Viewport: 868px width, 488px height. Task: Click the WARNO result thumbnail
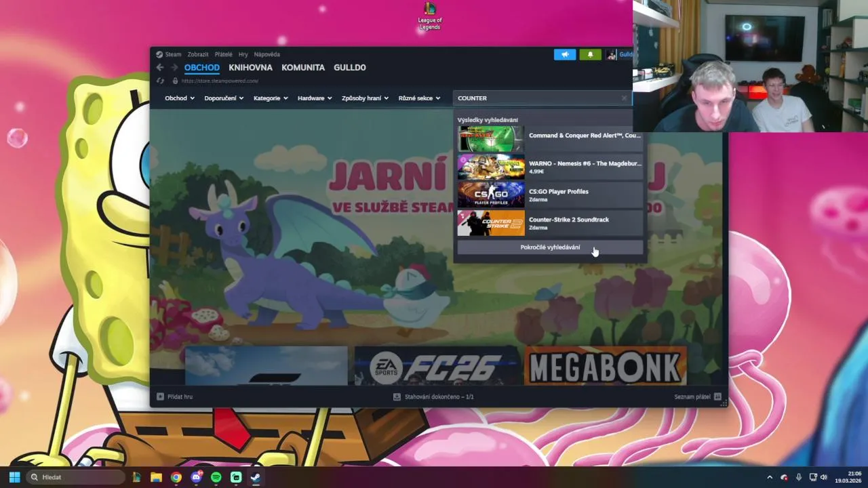pos(491,167)
